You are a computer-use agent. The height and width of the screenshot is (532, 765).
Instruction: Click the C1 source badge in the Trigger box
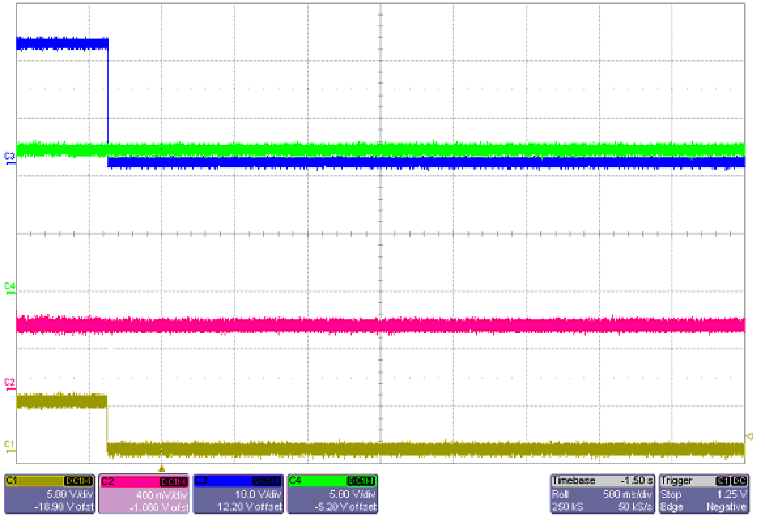(722, 481)
